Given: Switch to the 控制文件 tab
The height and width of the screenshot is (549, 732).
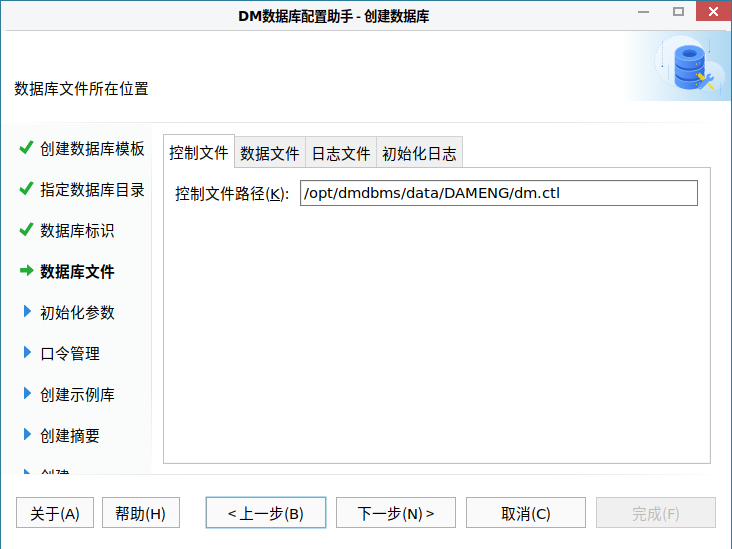Looking at the screenshot, I should coord(199,152).
